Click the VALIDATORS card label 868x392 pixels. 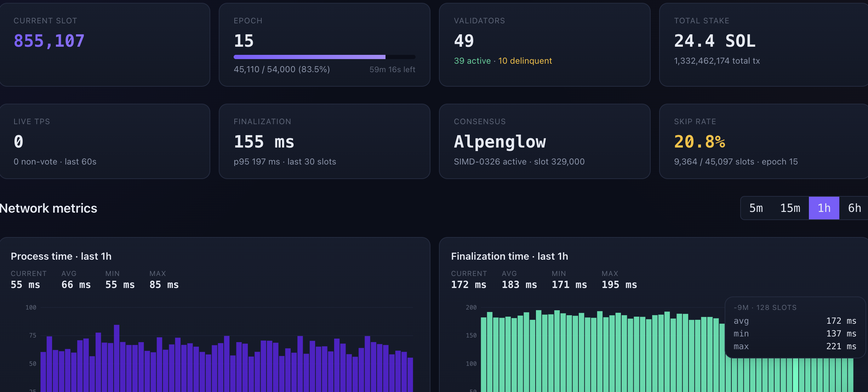[x=480, y=21]
